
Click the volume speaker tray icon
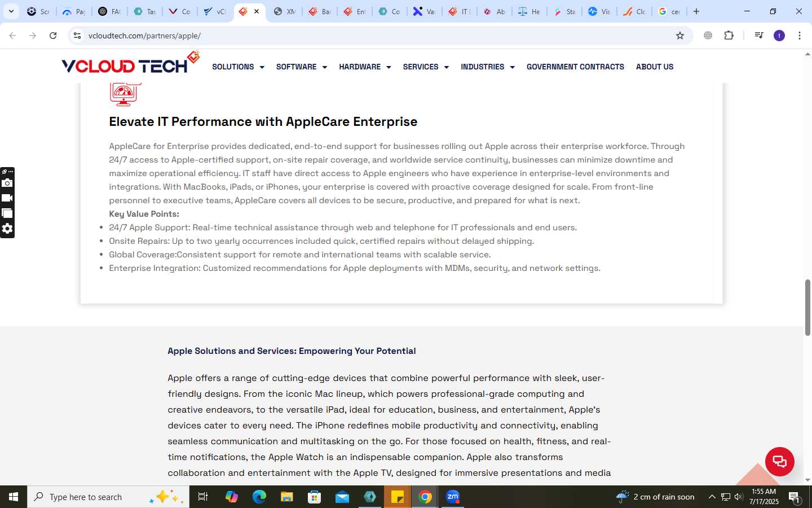(x=739, y=497)
